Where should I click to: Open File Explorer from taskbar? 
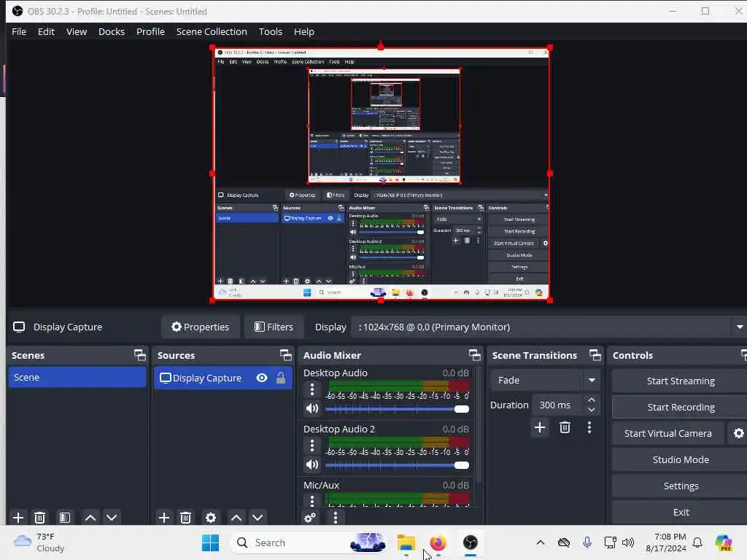click(x=406, y=542)
